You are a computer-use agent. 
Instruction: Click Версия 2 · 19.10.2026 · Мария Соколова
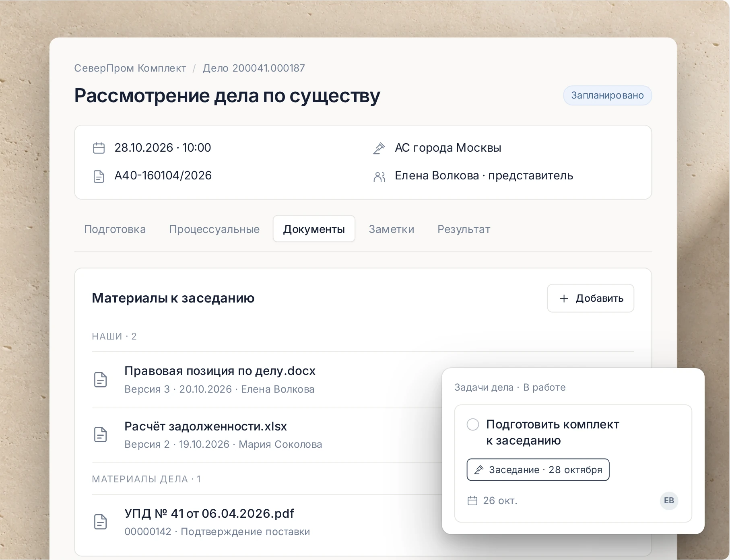click(x=223, y=444)
